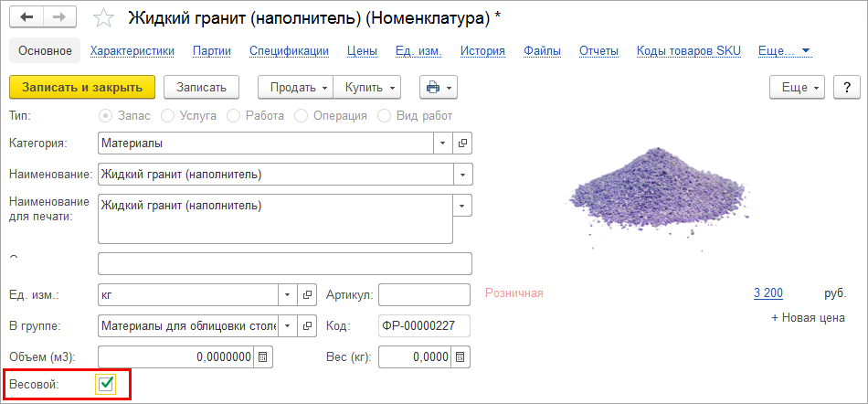Click the question mark help button
Image resolution: width=868 pixels, height=404 pixels.
coord(847,87)
